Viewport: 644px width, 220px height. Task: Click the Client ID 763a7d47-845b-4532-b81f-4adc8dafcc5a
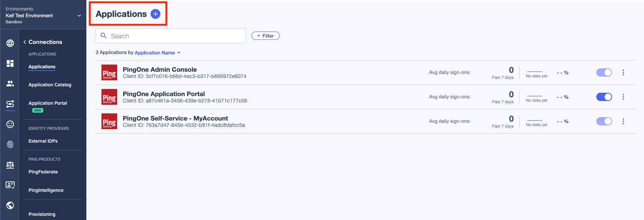pos(184,125)
